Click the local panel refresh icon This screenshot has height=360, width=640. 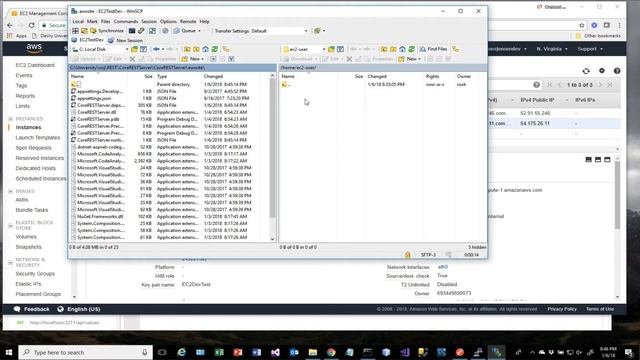pos(215,49)
